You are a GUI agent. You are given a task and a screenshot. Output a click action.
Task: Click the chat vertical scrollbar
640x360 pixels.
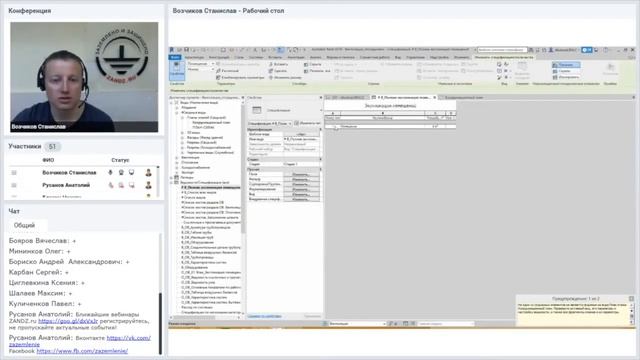click(160, 322)
